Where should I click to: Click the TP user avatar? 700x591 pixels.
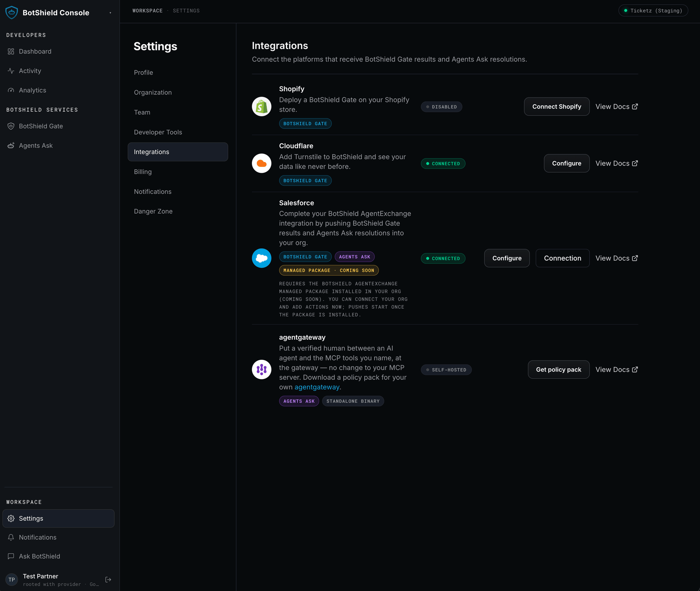[x=12, y=579]
